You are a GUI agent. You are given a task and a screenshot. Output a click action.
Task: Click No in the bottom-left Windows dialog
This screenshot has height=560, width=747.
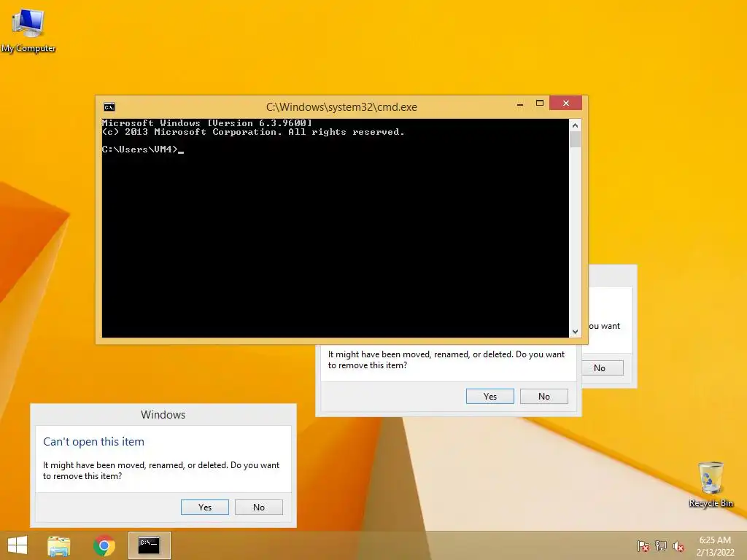pyautogui.click(x=259, y=507)
